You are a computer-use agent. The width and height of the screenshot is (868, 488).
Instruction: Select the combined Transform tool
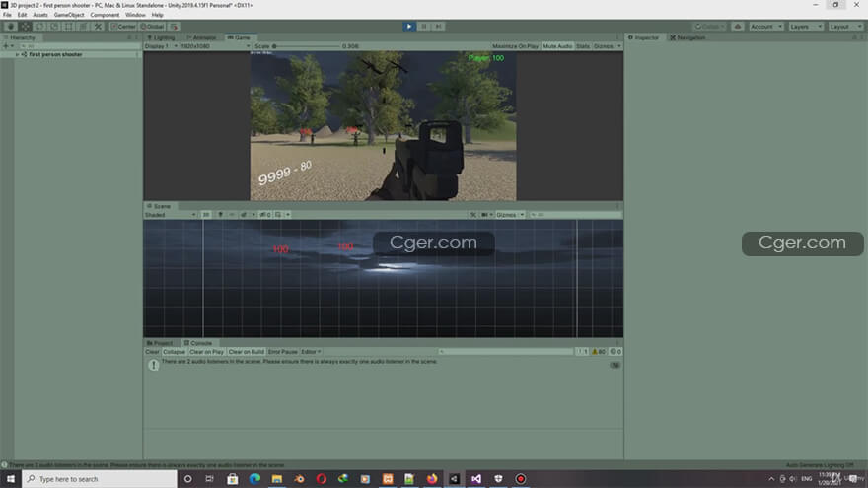tap(83, 26)
